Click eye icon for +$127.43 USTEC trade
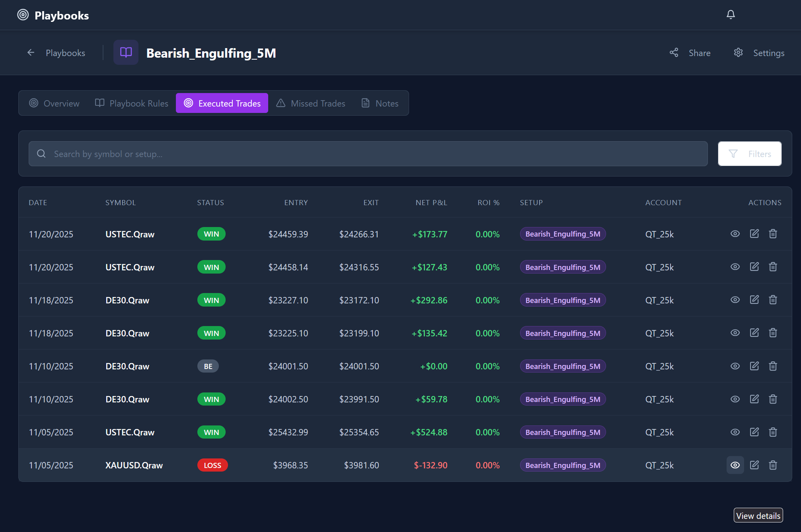Screen dimensions: 801x532 (x=735, y=267)
